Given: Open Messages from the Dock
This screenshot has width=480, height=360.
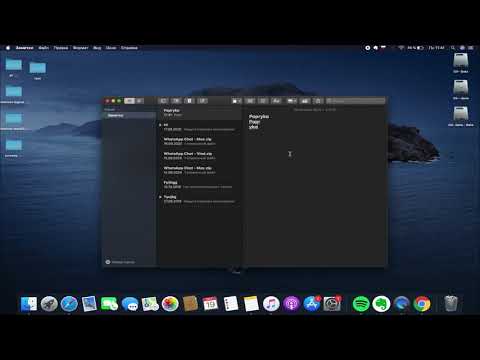Looking at the screenshot, I should pos(130,304).
